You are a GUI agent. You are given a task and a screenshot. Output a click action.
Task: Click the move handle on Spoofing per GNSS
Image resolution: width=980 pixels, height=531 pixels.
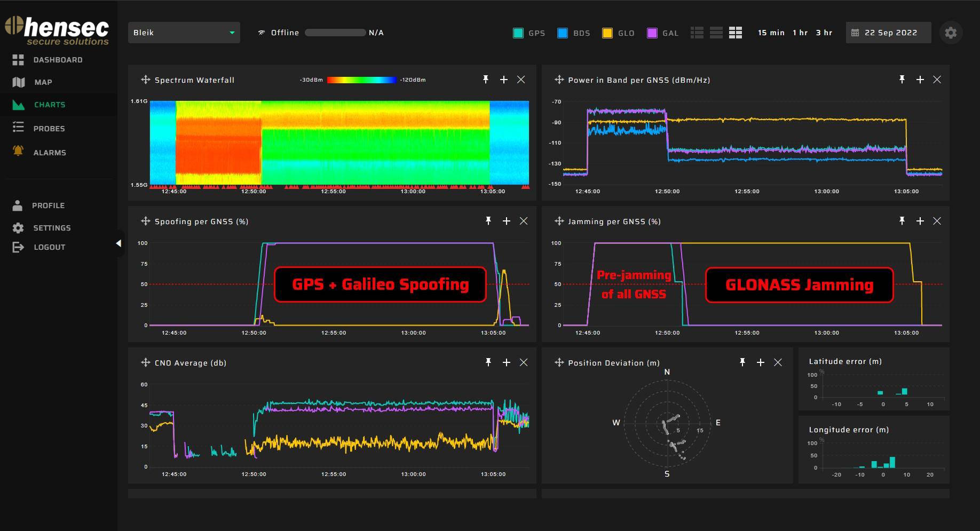pos(145,221)
